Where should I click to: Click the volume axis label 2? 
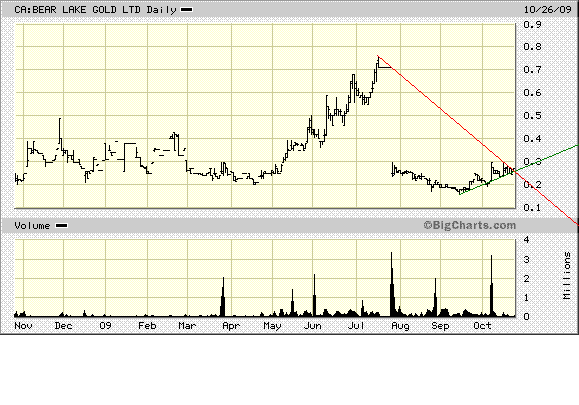click(x=527, y=278)
